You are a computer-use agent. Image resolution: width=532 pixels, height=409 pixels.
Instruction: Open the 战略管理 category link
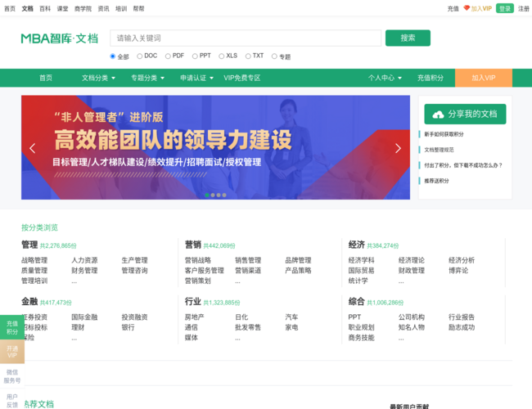(x=34, y=260)
